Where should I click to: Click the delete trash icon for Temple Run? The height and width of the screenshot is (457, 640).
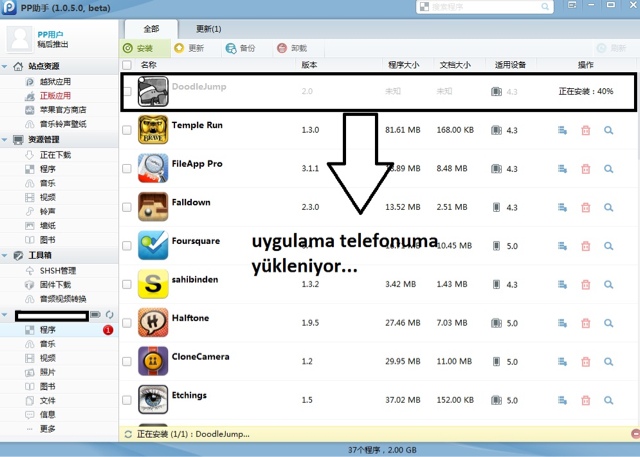[586, 130]
